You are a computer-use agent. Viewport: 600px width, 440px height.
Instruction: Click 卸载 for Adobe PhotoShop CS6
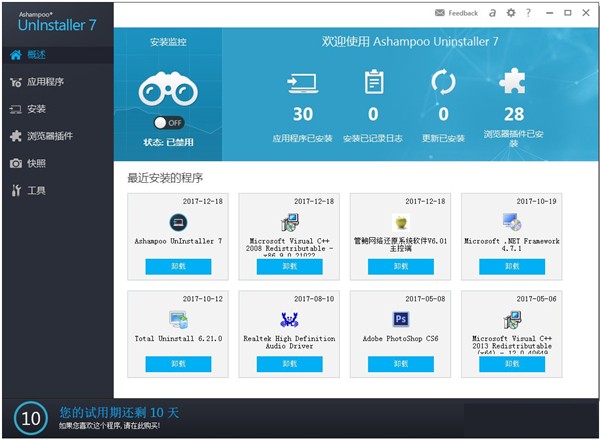[x=401, y=364]
